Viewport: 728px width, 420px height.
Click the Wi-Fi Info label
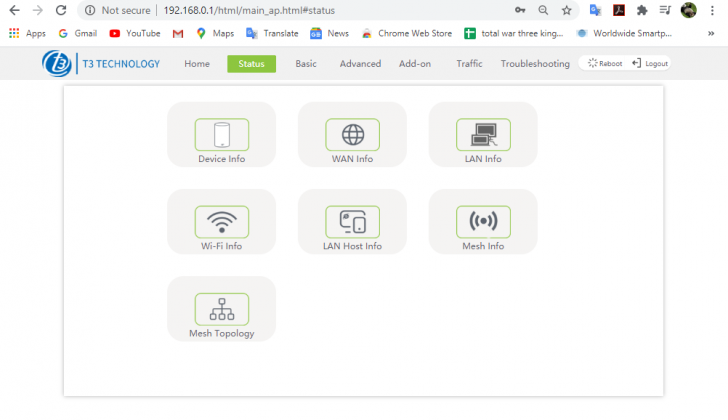tap(221, 246)
